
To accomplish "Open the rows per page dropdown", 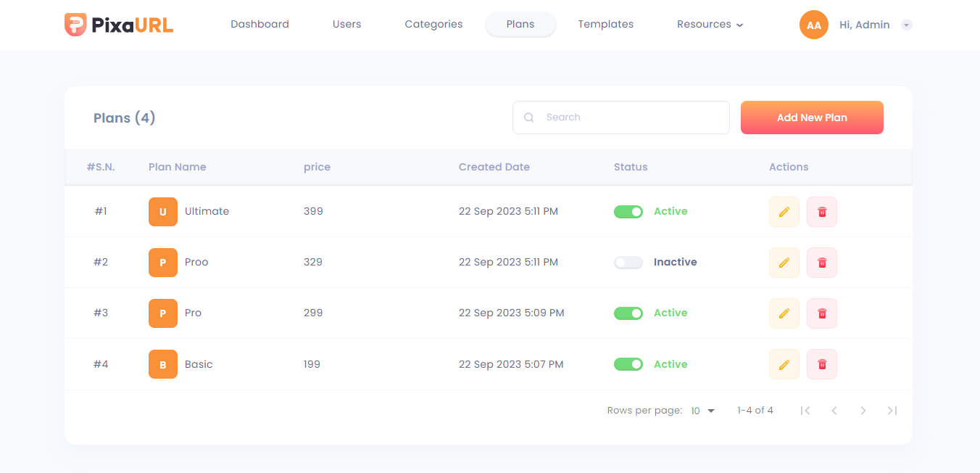I will tap(702, 411).
